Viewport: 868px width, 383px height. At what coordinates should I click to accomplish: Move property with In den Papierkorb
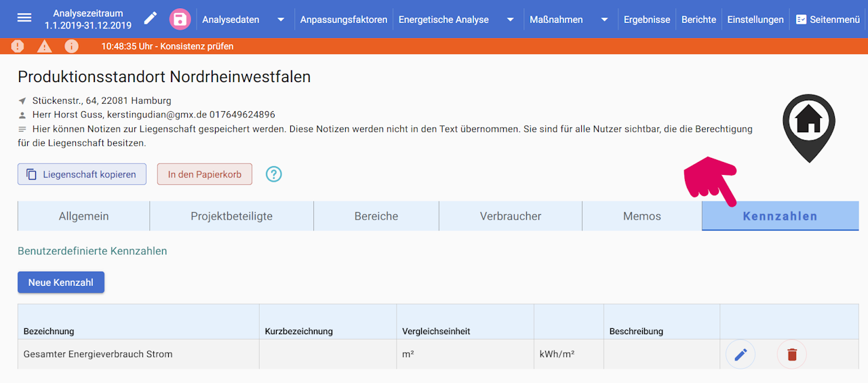point(205,174)
